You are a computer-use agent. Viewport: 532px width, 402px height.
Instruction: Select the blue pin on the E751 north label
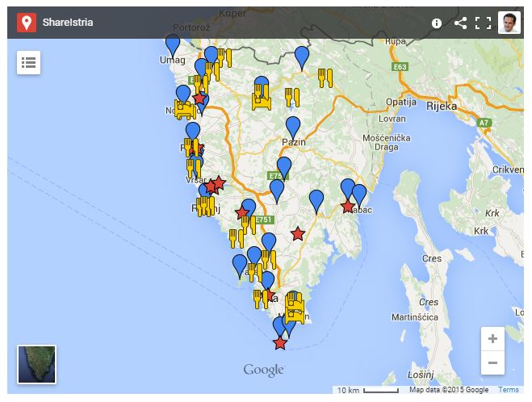(x=284, y=169)
